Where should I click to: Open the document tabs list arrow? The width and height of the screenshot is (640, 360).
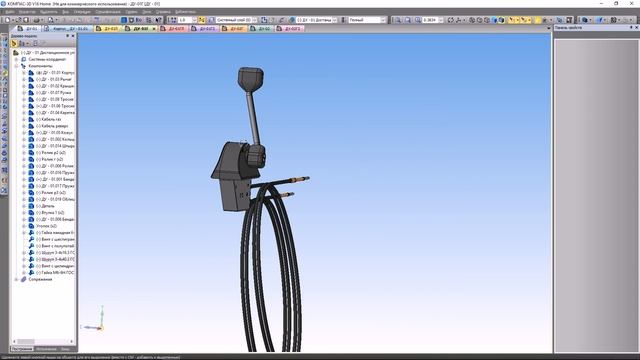click(549, 28)
